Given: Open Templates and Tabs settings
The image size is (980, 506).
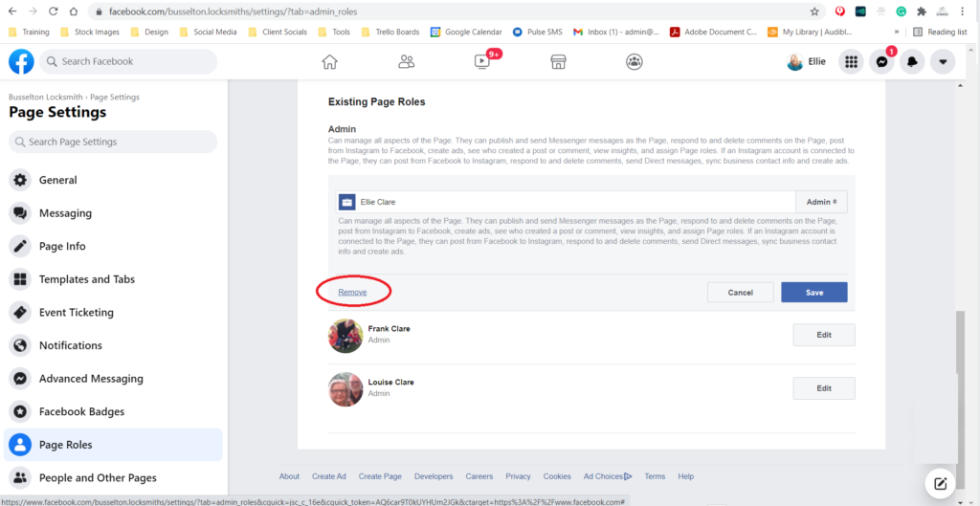Looking at the screenshot, I should 113,279.
